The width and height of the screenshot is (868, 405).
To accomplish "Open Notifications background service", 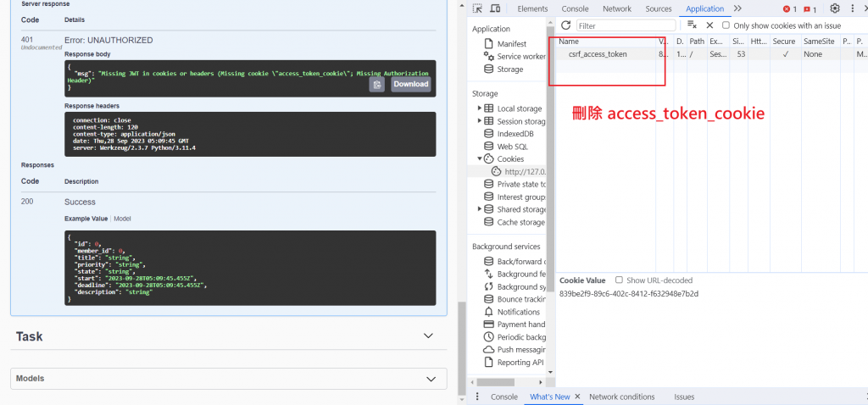I will tap(511, 312).
